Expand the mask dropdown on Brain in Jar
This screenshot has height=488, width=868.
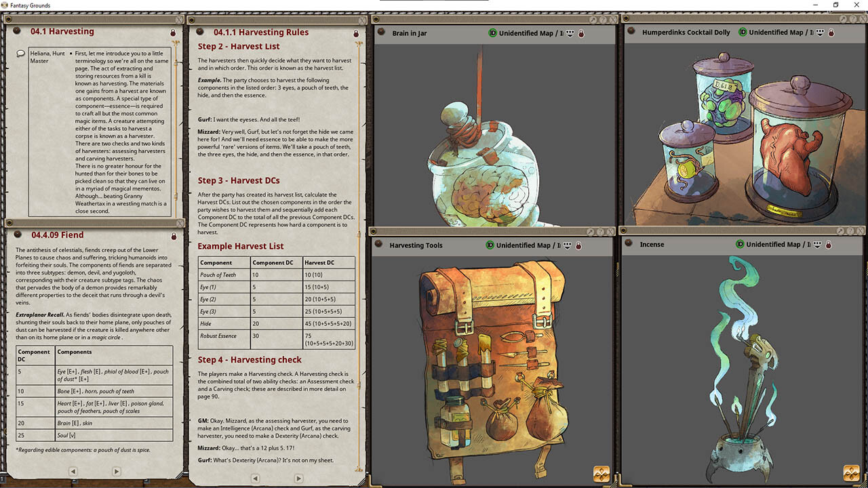point(570,33)
